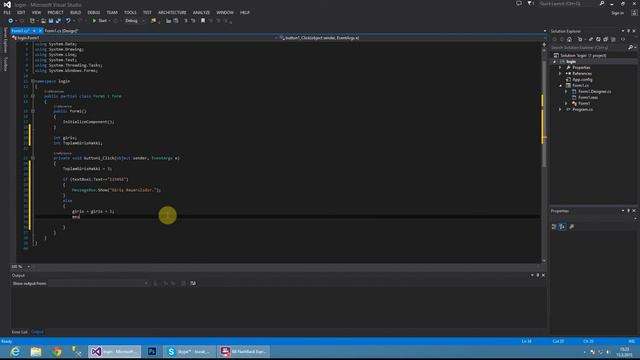Click the Solution Explorer search magnifier icon
This screenshot has width=640, height=360.
631,47
